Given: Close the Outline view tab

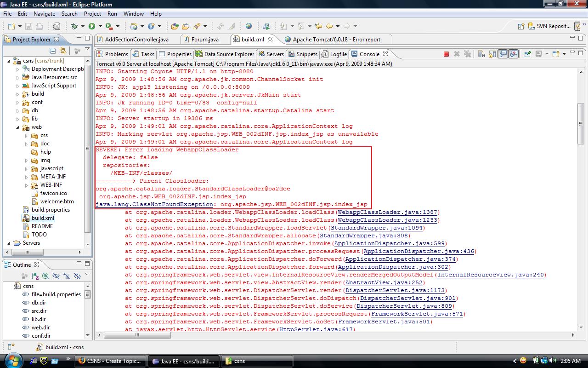Looking at the screenshot, I should point(37,264).
